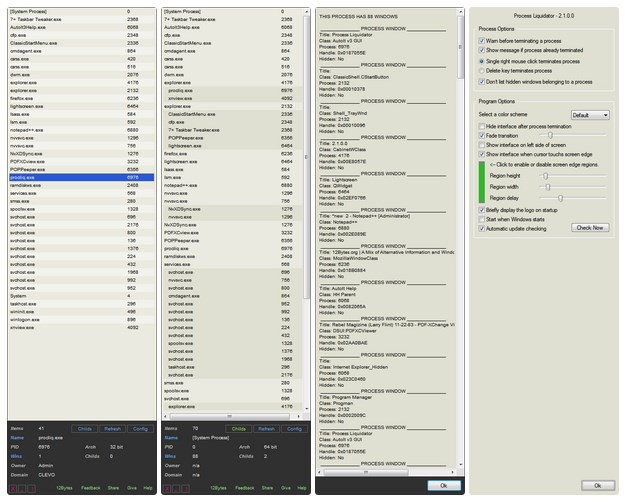Open Feedback link in the 41-items panel

(x=91, y=488)
